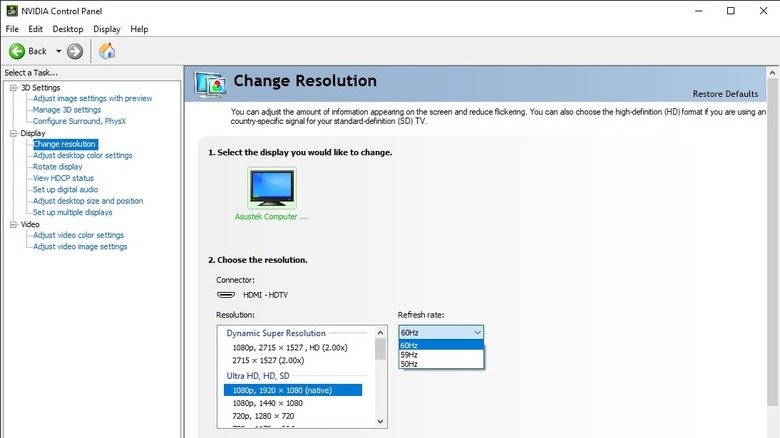Collapse the Video tree node

click(13, 224)
